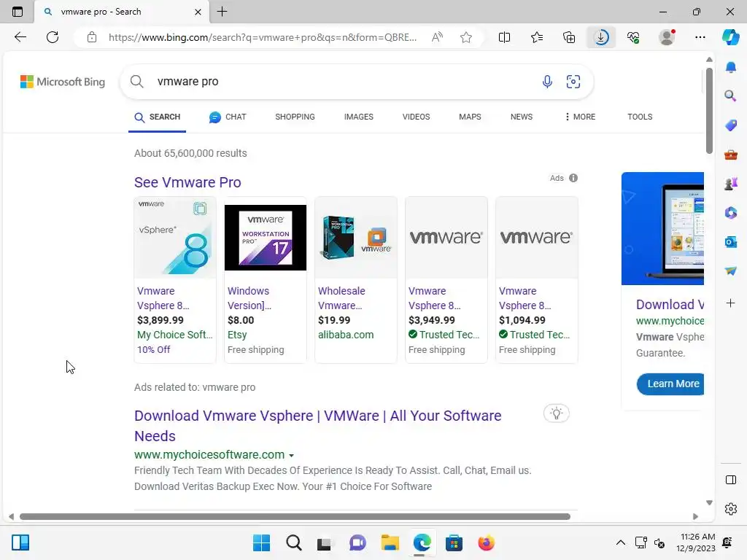Open File Explorer from taskbar

[390, 542]
